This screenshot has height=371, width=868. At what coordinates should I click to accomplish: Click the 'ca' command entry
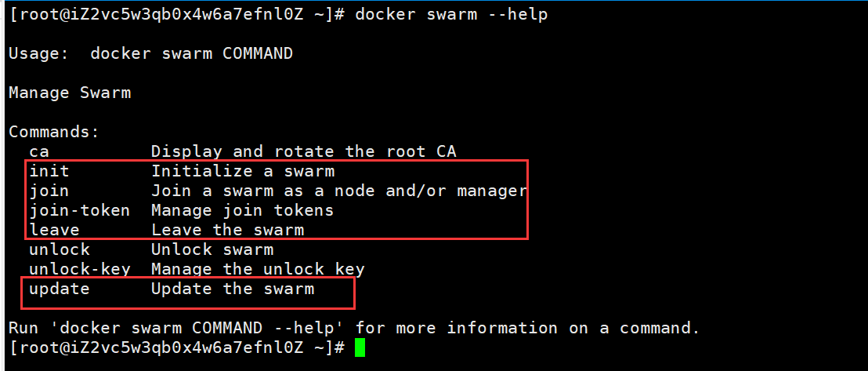pyautogui.click(x=39, y=151)
